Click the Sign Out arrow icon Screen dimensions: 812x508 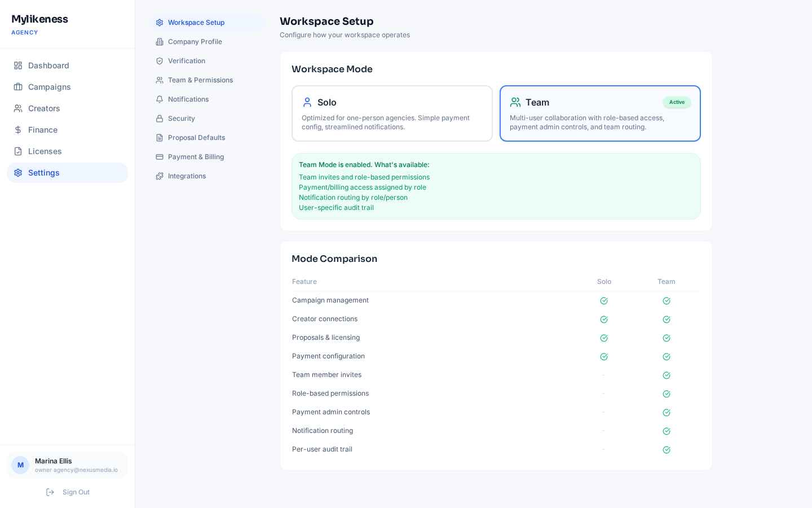pos(50,492)
